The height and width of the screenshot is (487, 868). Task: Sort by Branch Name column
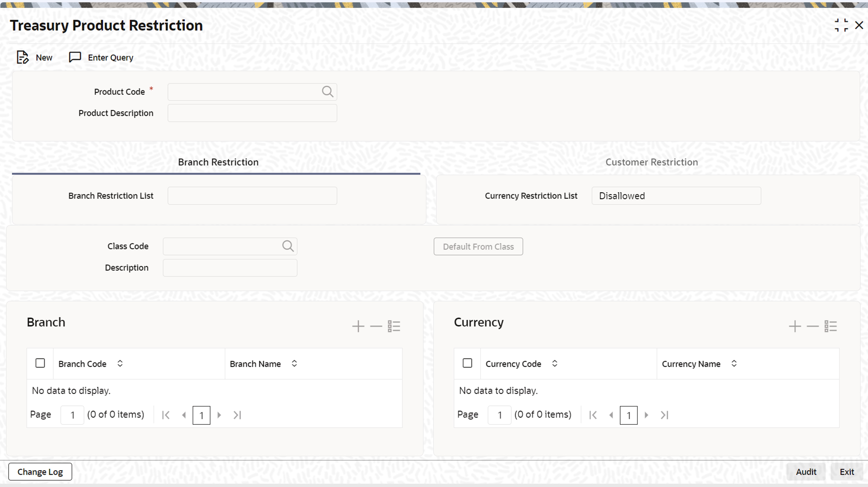pos(294,364)
